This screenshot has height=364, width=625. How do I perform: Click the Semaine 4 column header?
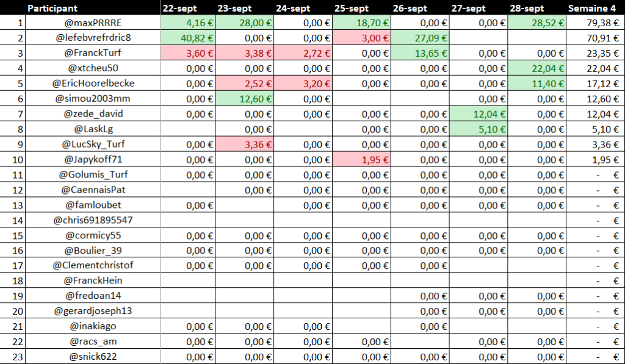tap(591, 9)
